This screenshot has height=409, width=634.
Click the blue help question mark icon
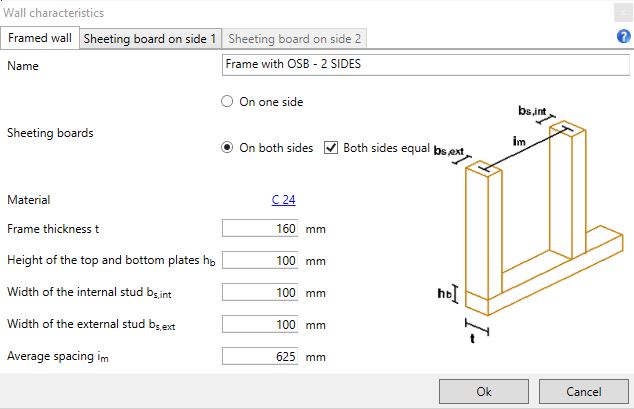[623, 38]
